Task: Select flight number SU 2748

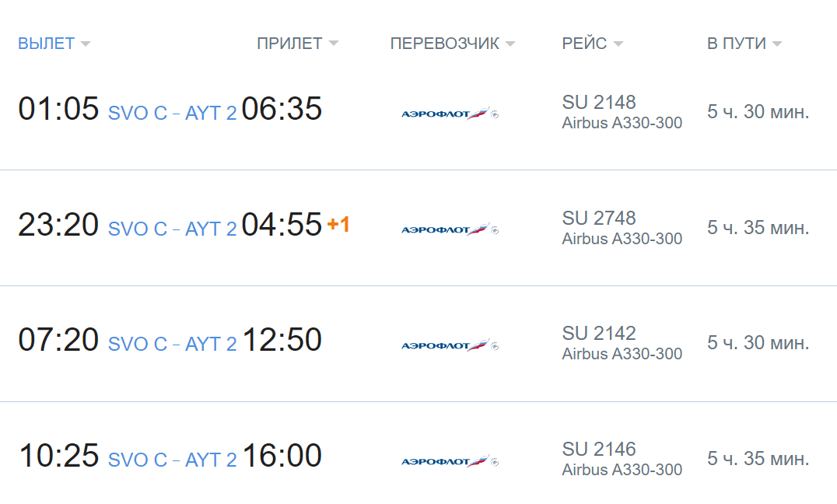Action: click(599, 218)
